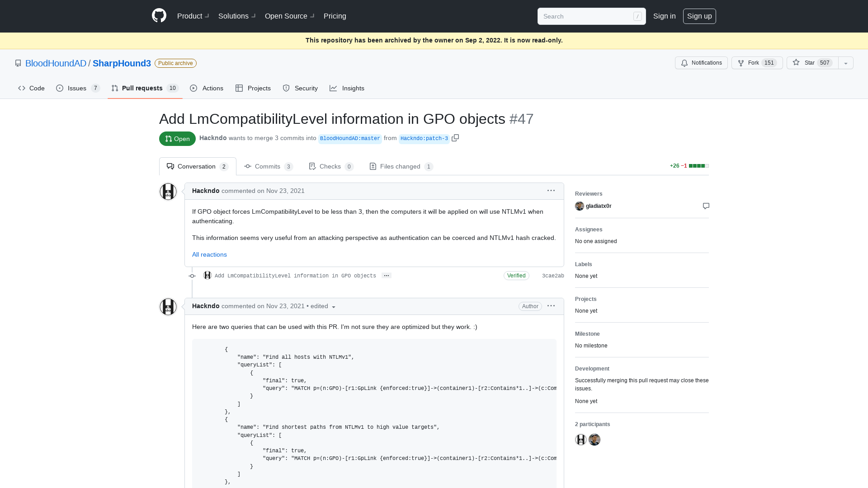Open the Pull requests tab
This screenshot has height=488, width=868.
pos(145,88)
